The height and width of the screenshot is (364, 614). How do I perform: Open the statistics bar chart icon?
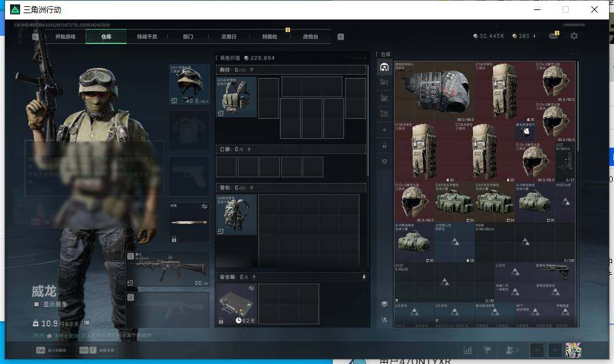pos(467,350)
